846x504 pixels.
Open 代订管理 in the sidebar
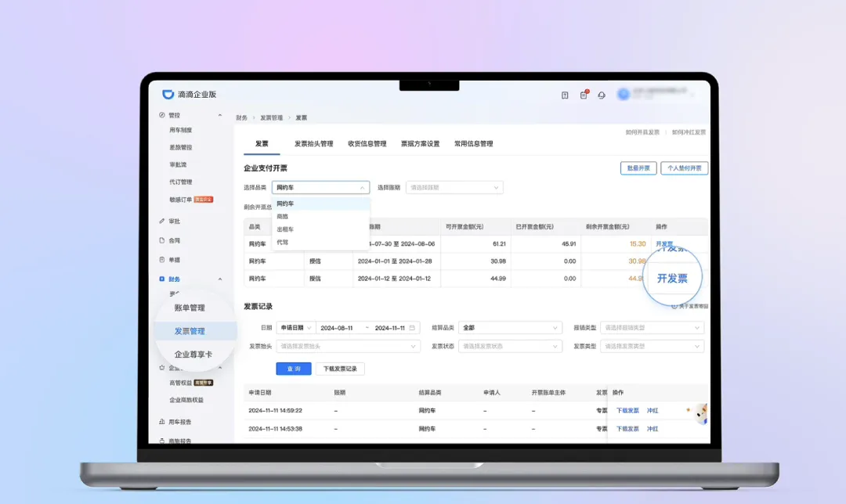(x=181, y=182)
